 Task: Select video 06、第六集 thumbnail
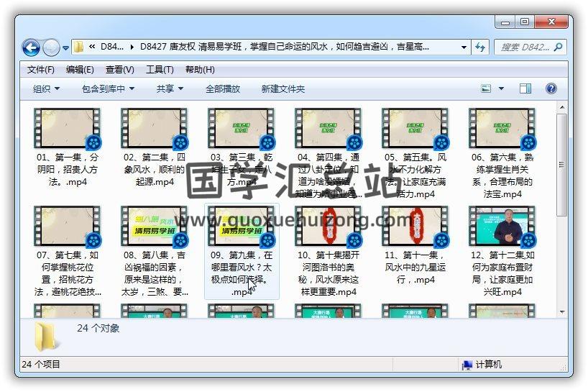tap(502, 128)
